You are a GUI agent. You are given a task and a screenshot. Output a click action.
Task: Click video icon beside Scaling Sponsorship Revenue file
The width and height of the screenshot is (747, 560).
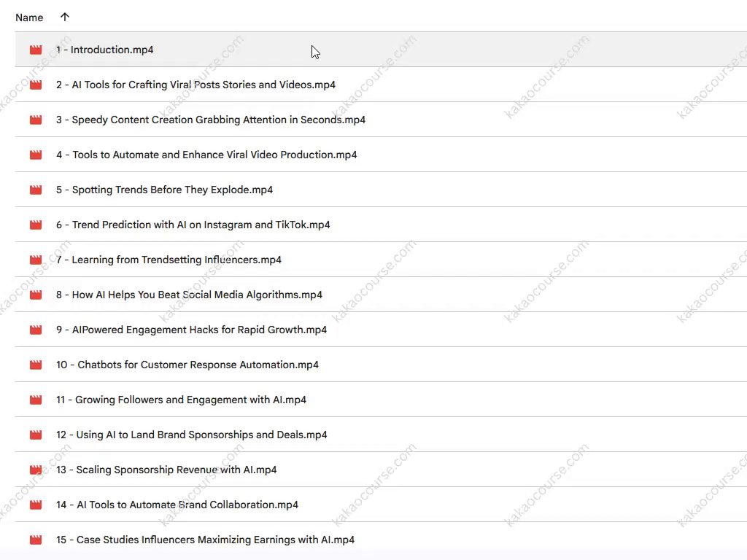point(36,470)
